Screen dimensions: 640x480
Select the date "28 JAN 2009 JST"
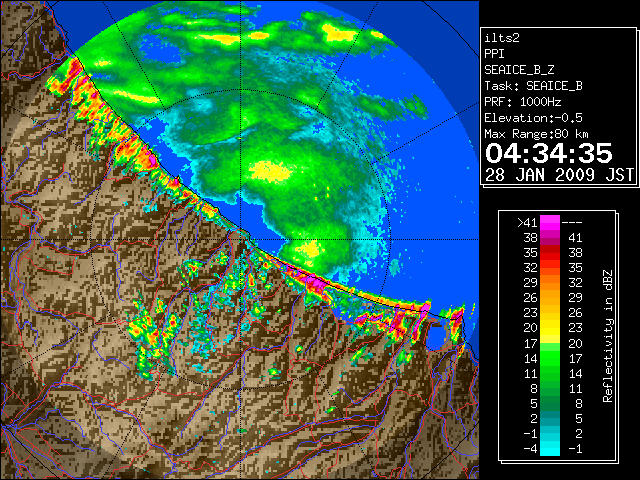coord(559,175)
